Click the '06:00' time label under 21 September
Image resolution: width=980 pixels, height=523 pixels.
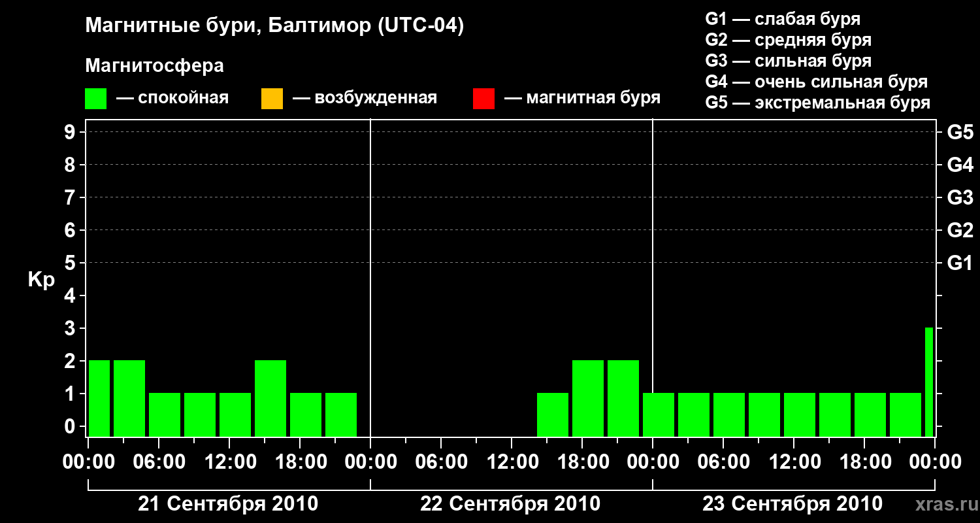(x=159, y=462)
